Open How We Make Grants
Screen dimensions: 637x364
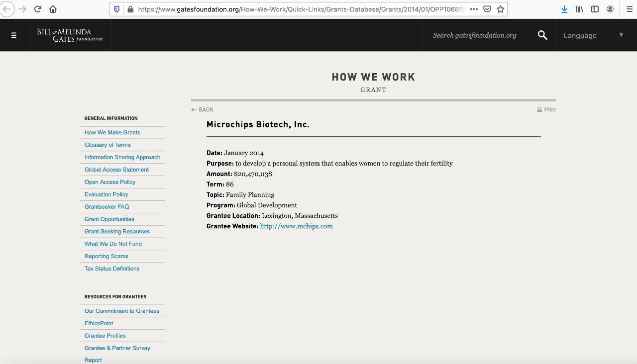tap(112, 132)
